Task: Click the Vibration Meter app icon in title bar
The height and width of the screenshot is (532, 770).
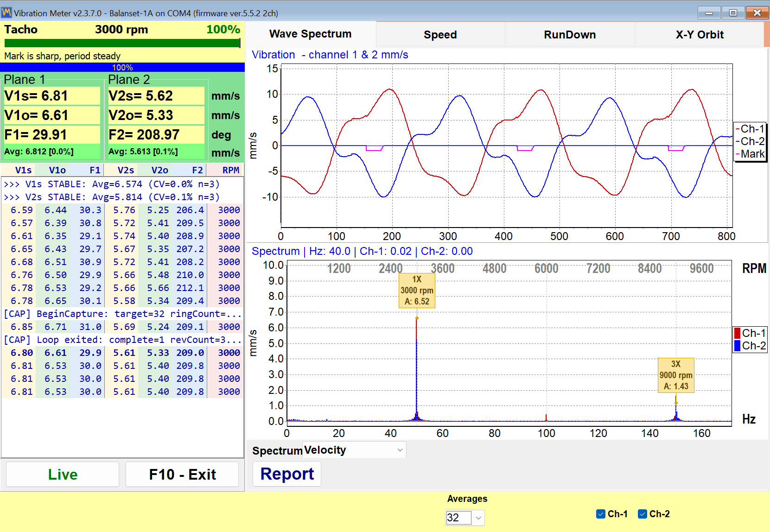Action: 6,13
